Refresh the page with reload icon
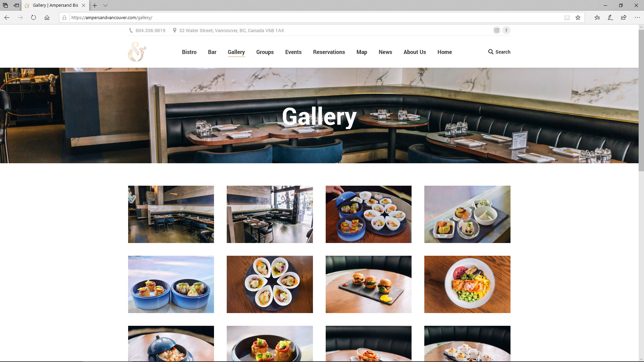The image size is (644, 362). point(34,17)
